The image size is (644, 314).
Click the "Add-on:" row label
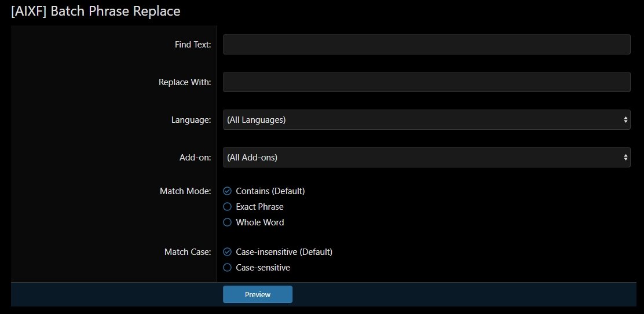point(195,158)
